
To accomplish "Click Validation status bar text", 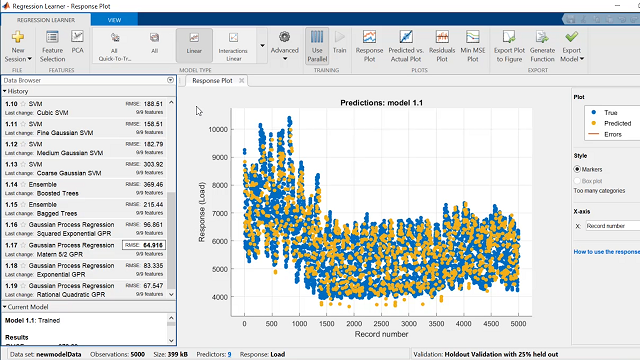I will pyautogui.click(x=486, y=354).
